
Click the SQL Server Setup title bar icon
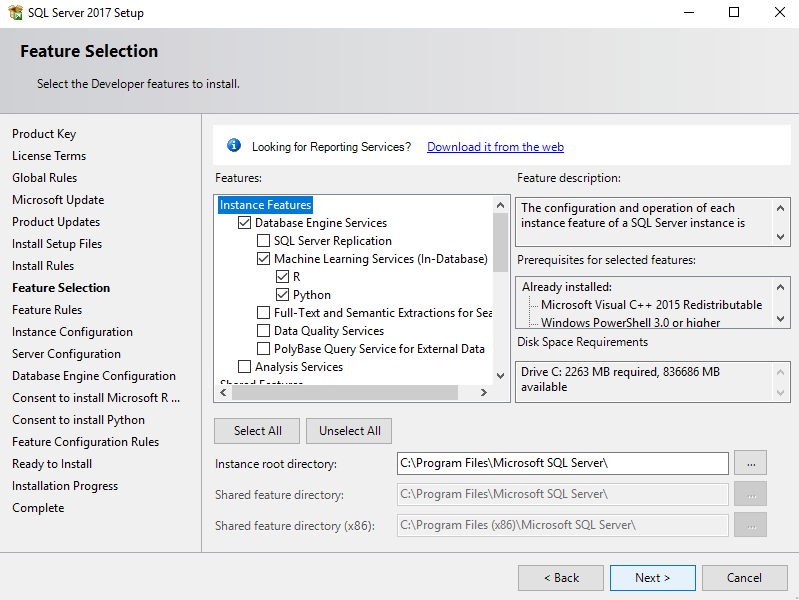click(14, 13)
